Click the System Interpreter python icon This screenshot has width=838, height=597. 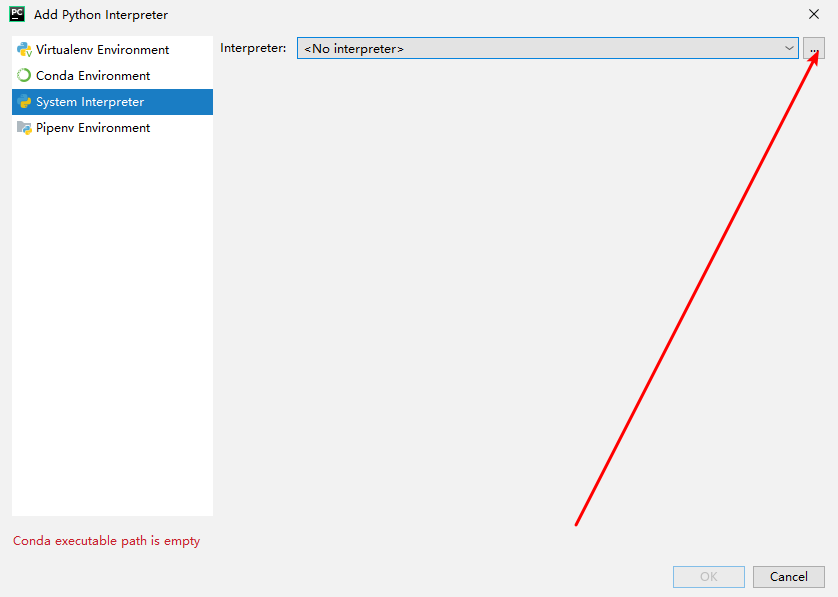click(x=24, y=102)
